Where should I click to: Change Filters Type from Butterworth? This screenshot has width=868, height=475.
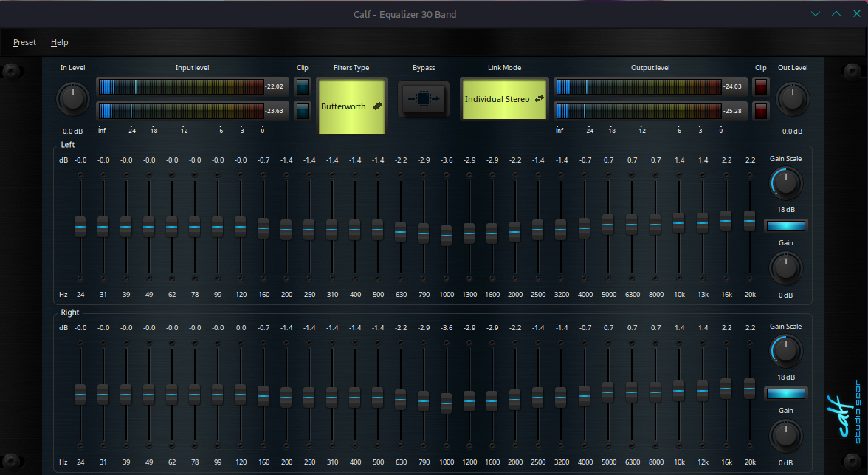point(351,106)
